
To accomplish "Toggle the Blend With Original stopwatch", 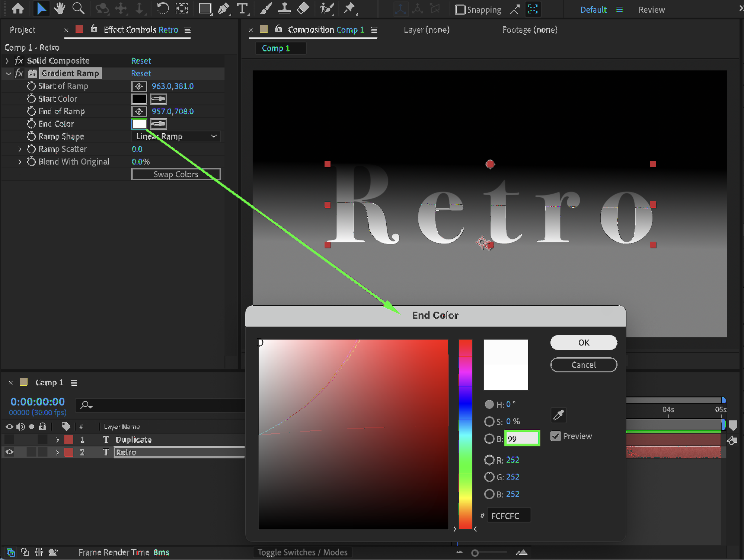I will [x=31, y=162].
